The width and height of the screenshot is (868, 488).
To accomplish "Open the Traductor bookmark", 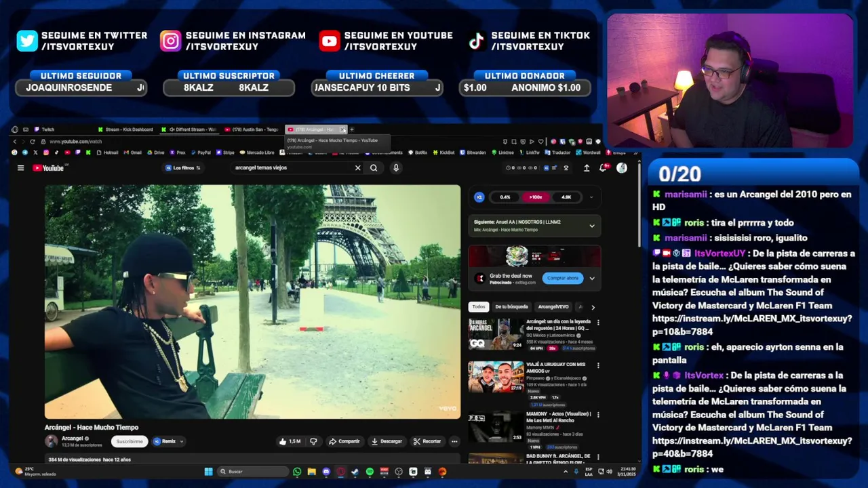I will 557,152.
